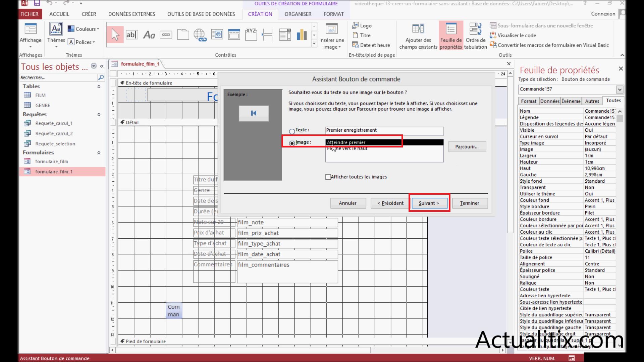This screenshot has height=362, width=644.
Task: Pick the web browser control icon
Action: coord(217,35)
